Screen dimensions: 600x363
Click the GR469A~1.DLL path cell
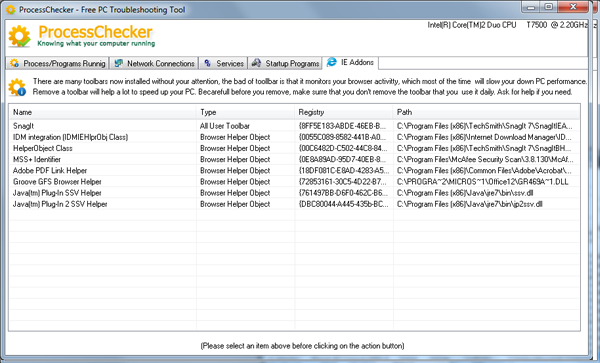coord(483,182)
